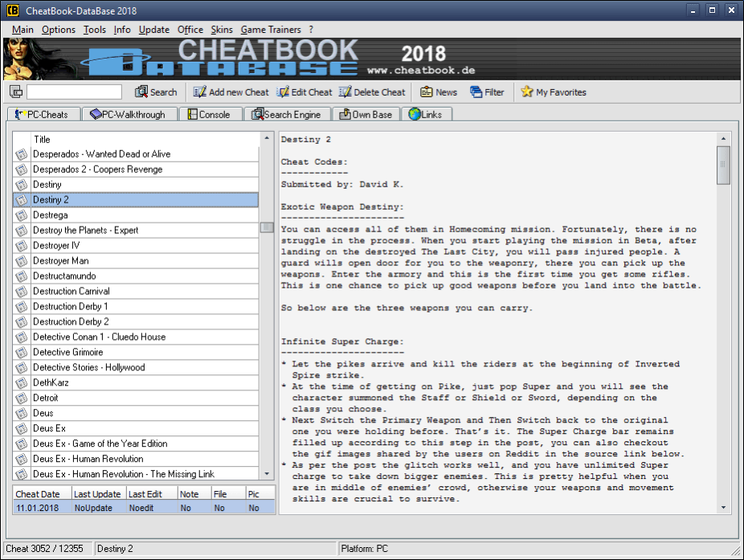Open the Skins menu

(x=222, y=30)
